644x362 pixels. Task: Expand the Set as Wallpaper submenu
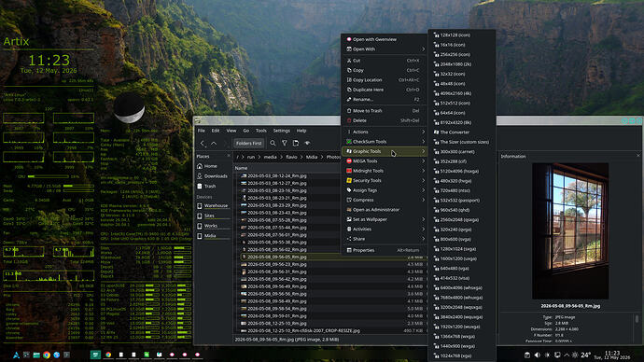(x=385, y=219)
